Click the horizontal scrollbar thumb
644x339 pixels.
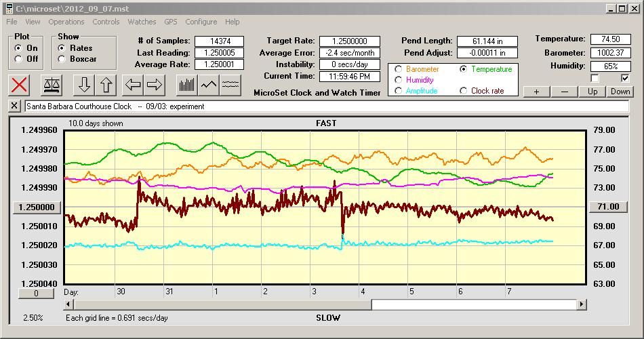222,304
